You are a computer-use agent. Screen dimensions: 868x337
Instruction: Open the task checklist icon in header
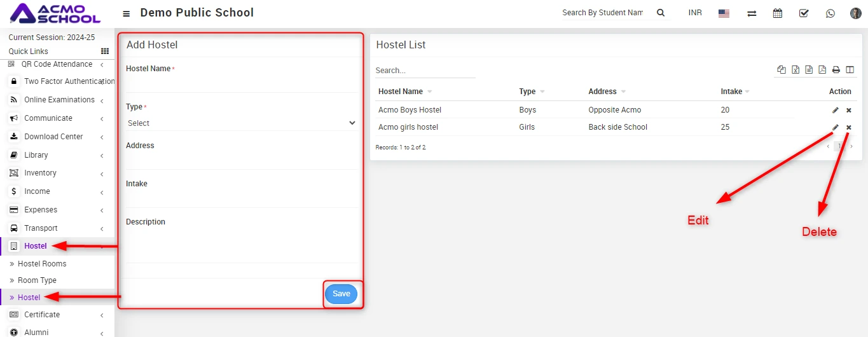click(x=804, y=13)
